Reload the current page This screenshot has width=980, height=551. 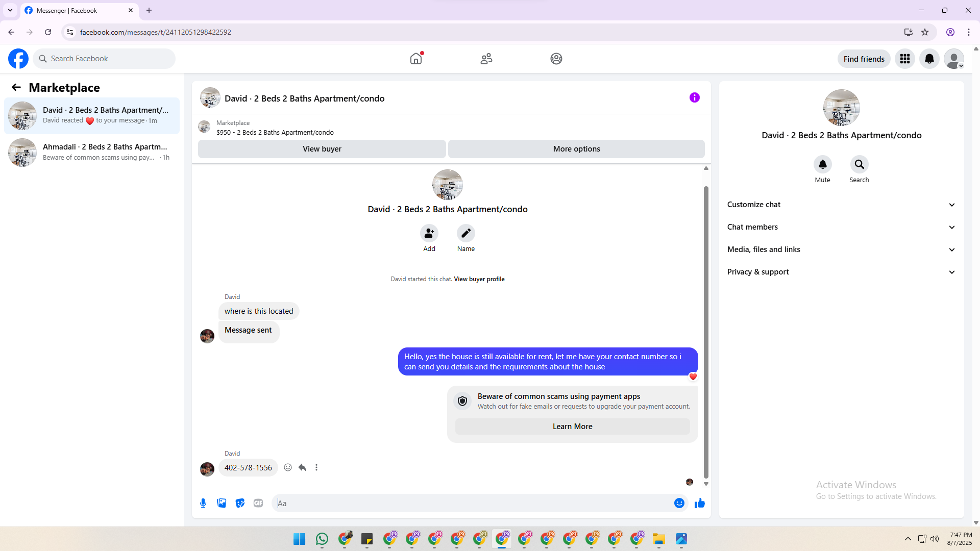48,32
